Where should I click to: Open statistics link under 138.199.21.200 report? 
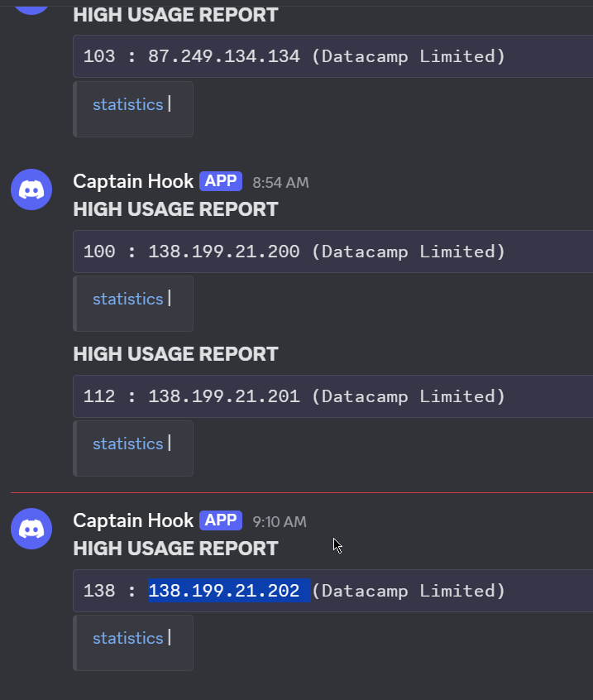pyautogui.click(x=127, y=299)
